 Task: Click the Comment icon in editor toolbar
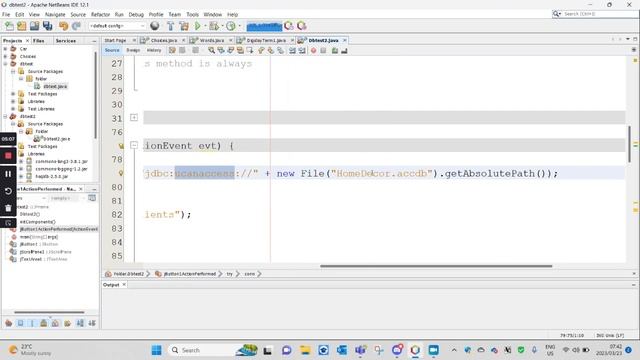(x=335, y=51)
